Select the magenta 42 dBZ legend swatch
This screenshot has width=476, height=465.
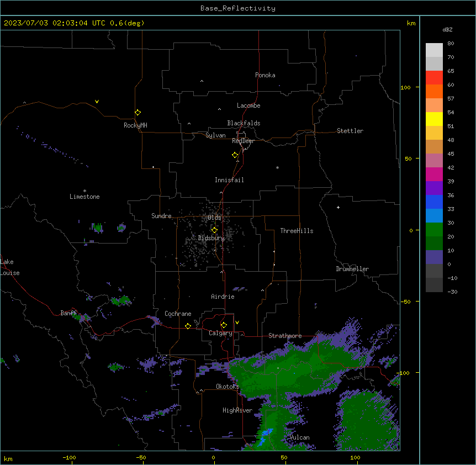tap(434, 174)
